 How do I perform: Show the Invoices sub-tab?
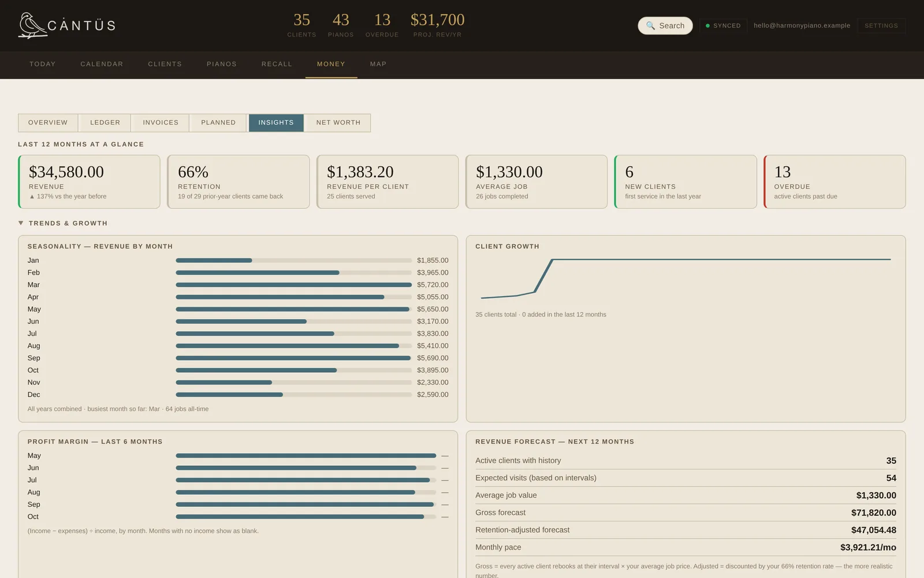pyautogui.click(x=161, y=123)
